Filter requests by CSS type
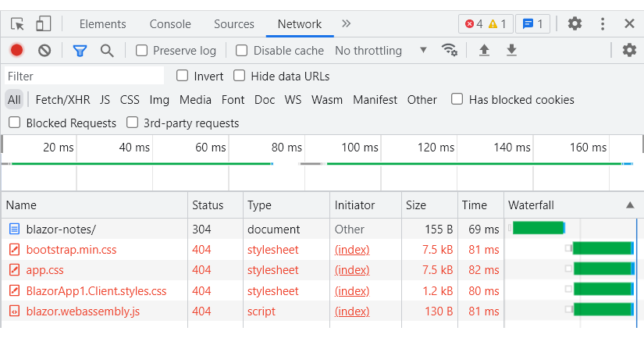The width and height of the screenshot is (644, 338). 130,100
